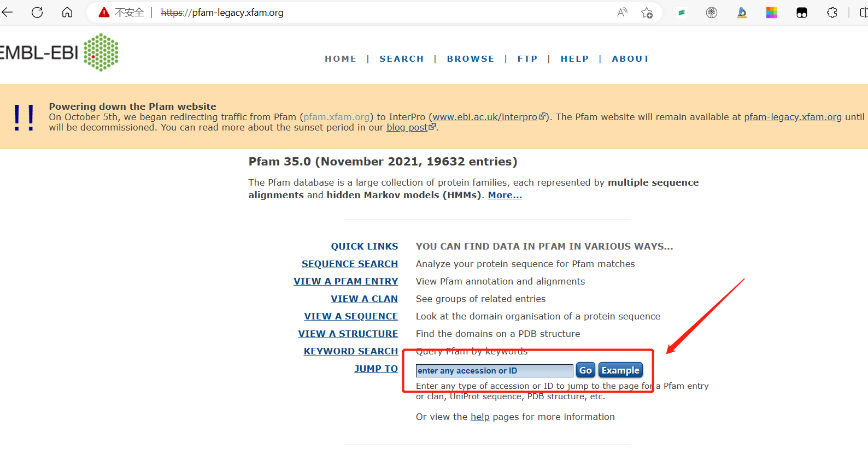Click the accession or ID input field
The width and height of the screenshot is (868, 456).
495,371
